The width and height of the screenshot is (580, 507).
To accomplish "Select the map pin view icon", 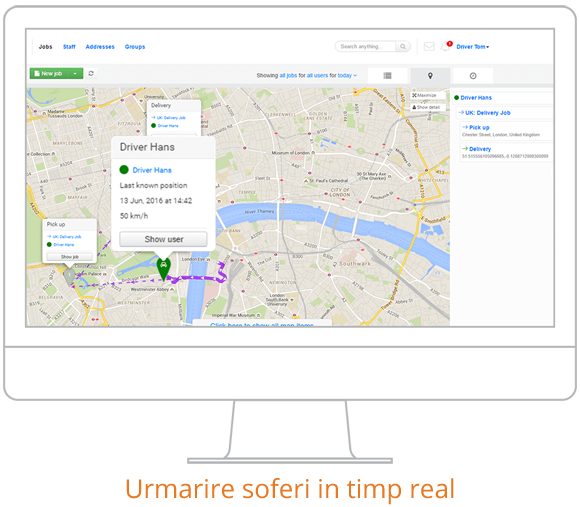I will coord(430,75).
